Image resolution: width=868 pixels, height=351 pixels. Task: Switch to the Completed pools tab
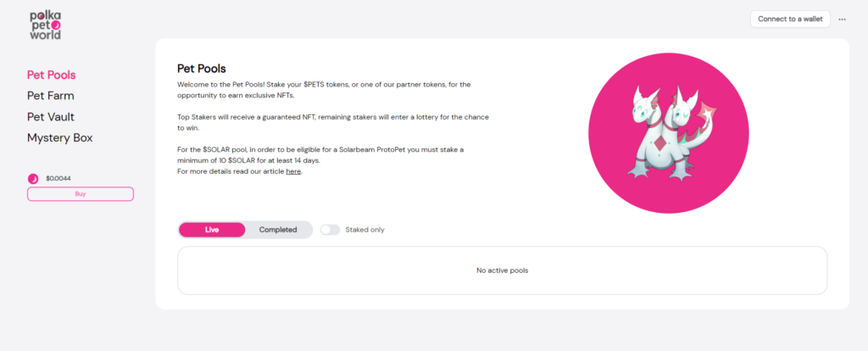(278, 230)
